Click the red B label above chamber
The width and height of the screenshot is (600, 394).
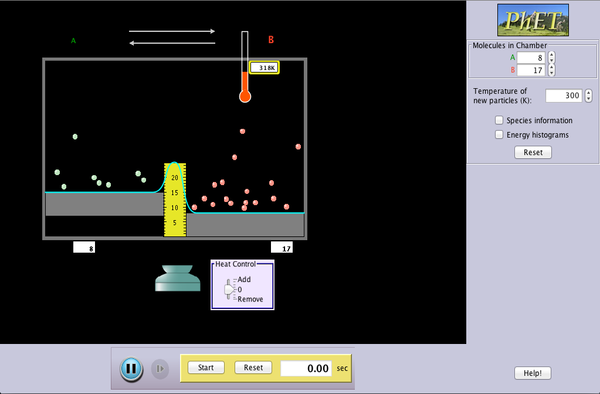[x=271, y=40]
